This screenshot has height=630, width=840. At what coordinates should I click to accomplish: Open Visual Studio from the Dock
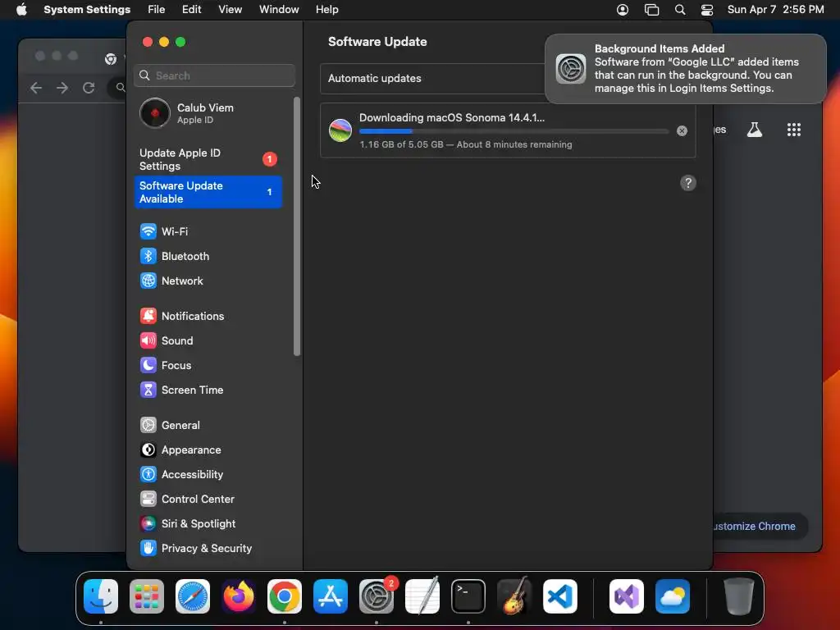(626, 596)
